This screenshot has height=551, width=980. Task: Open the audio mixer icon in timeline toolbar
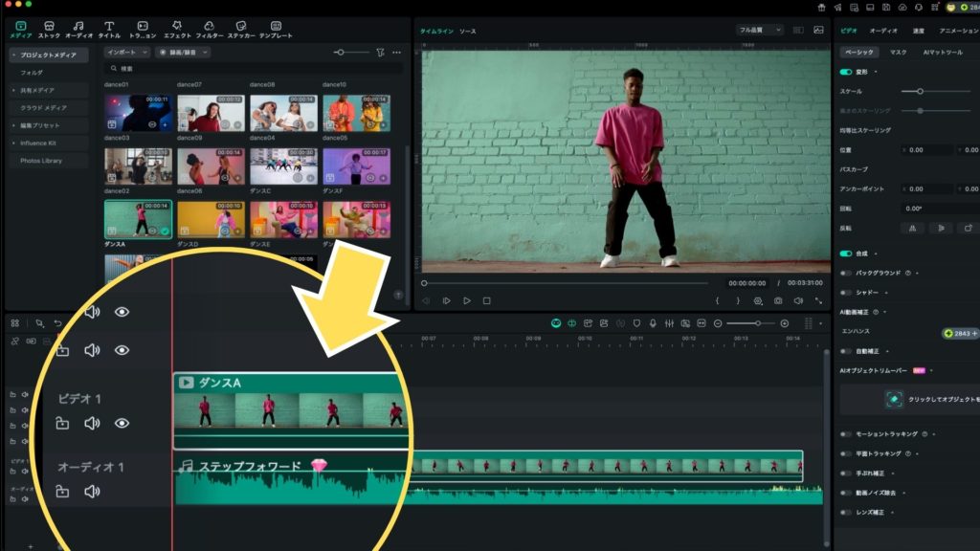669,323
